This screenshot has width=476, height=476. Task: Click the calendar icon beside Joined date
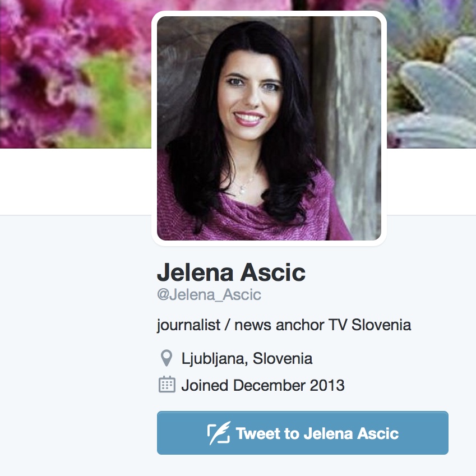tap(167, 385)
